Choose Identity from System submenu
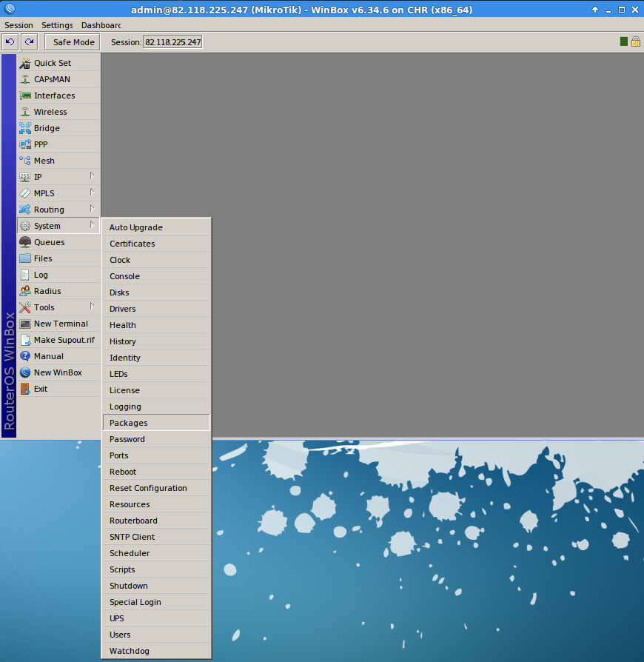This screenshot has height=662, width=644. 156,358
